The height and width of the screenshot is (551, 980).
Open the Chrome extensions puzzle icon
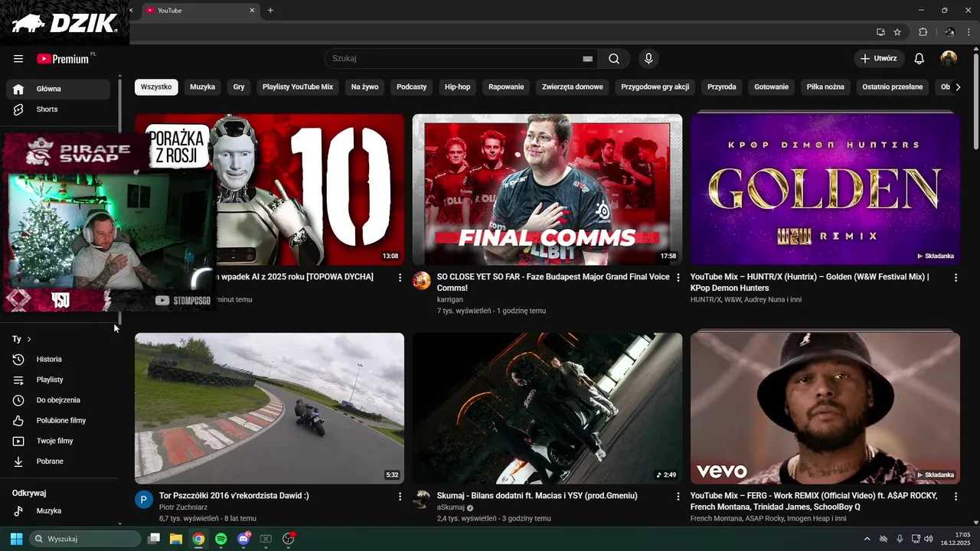[x=923, y=32]
